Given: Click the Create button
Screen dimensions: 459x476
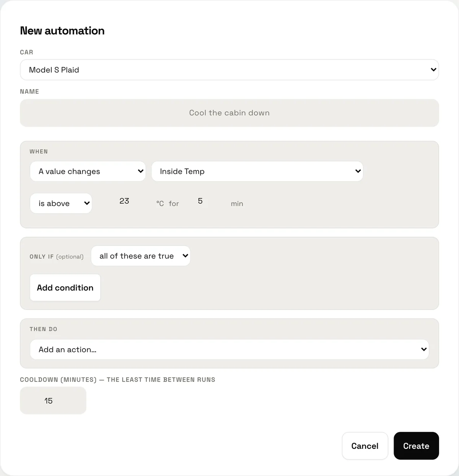Looking at the screenshot, I should pos(416,446).
